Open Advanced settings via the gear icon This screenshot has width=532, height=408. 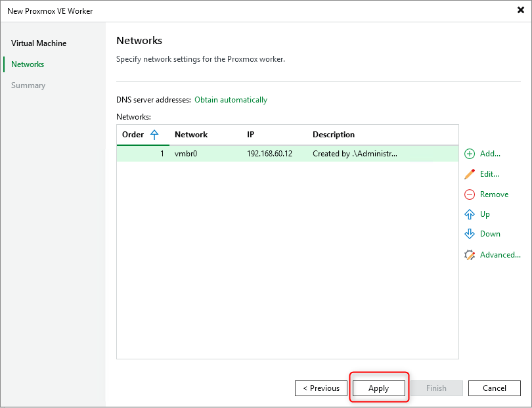(470, 254)
